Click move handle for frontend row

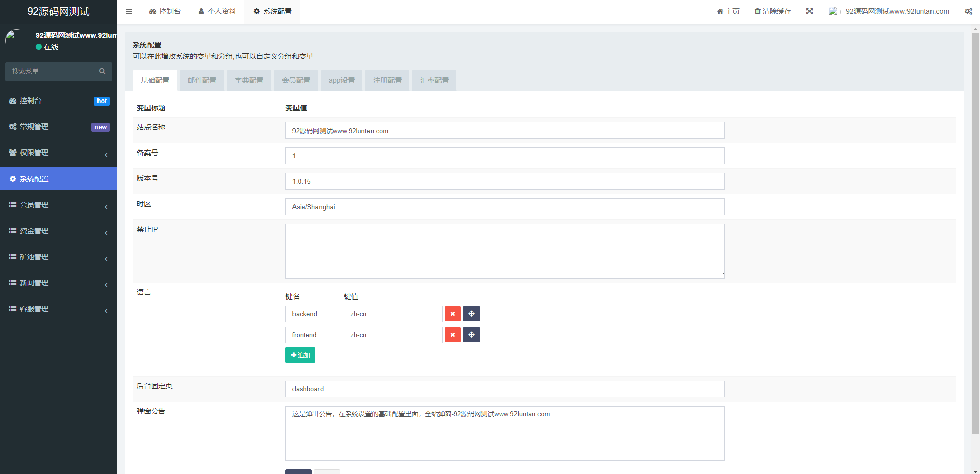point(471,335)
